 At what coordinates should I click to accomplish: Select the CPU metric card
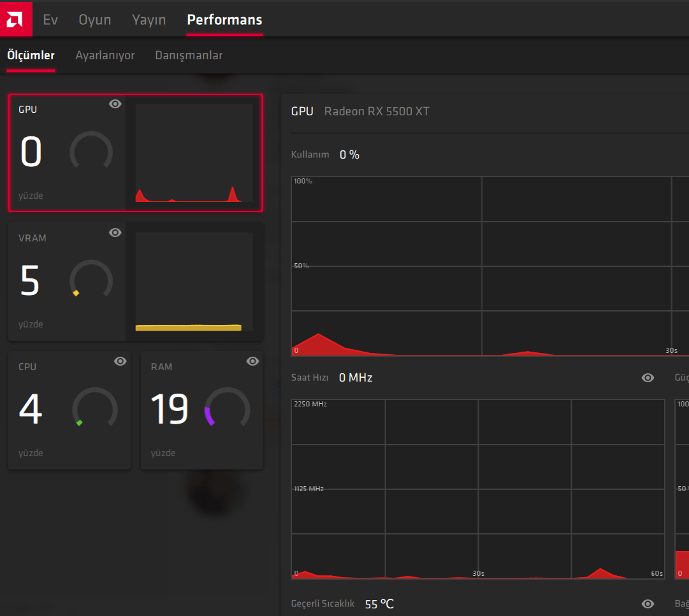pos(69,410)
